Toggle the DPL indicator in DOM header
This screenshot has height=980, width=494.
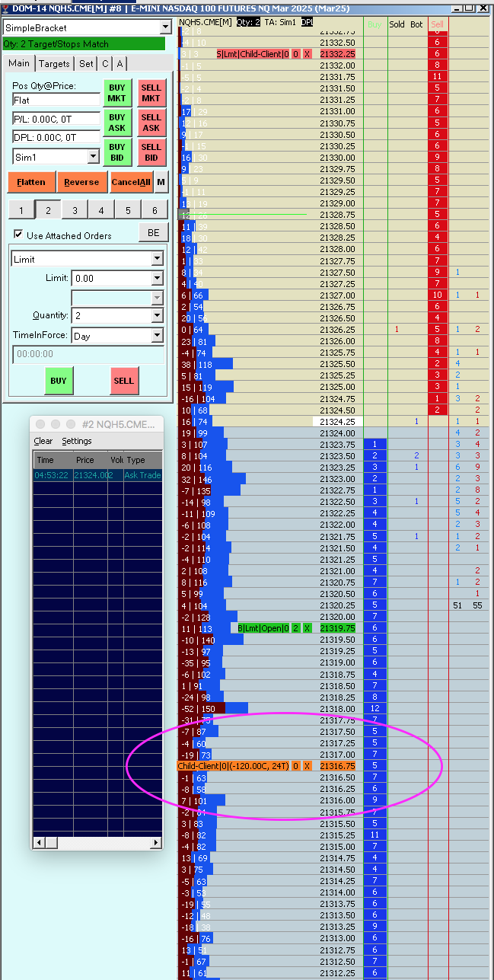[x=307, y=23]
